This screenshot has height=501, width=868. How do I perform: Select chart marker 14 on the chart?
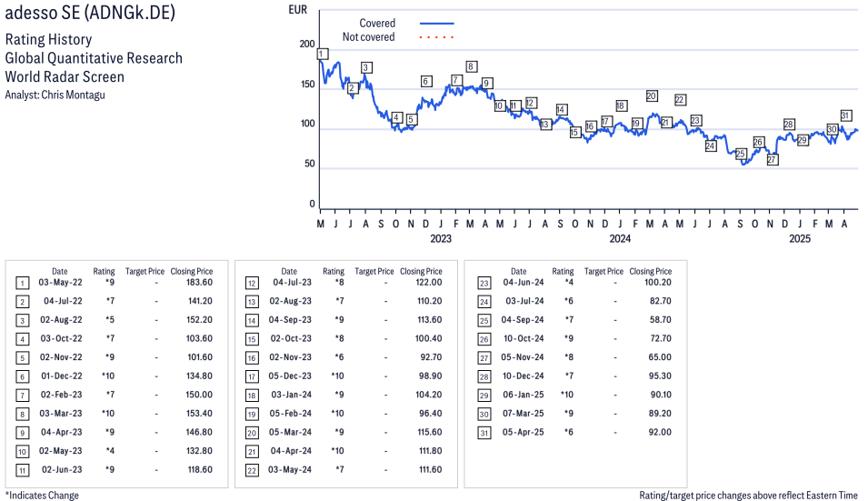pyautogui.click(x=561, y=110)
